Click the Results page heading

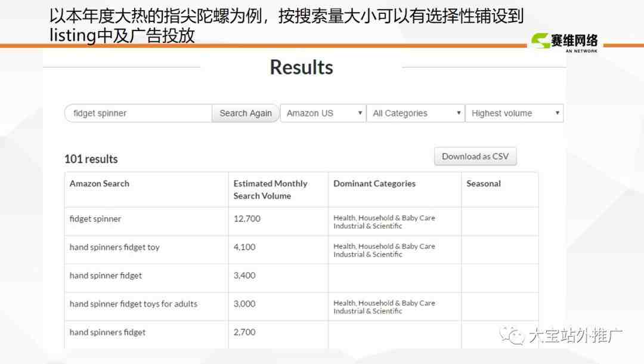point(302,67)
